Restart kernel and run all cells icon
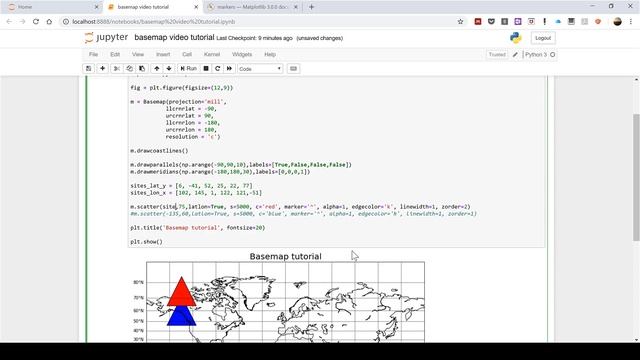 [229, 69]
